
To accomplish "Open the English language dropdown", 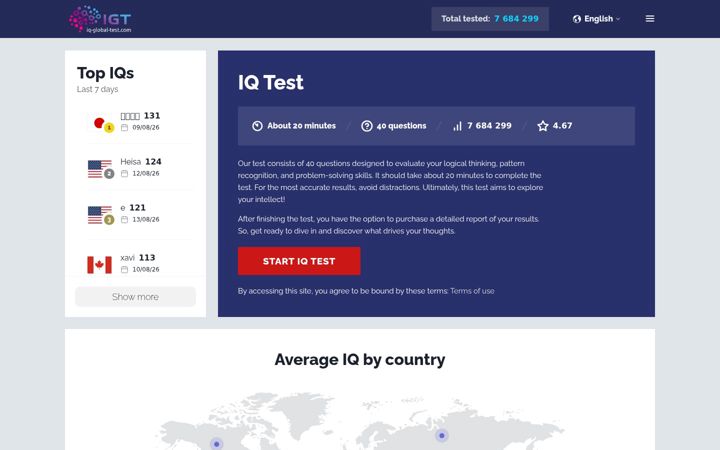I will point(596,19).
